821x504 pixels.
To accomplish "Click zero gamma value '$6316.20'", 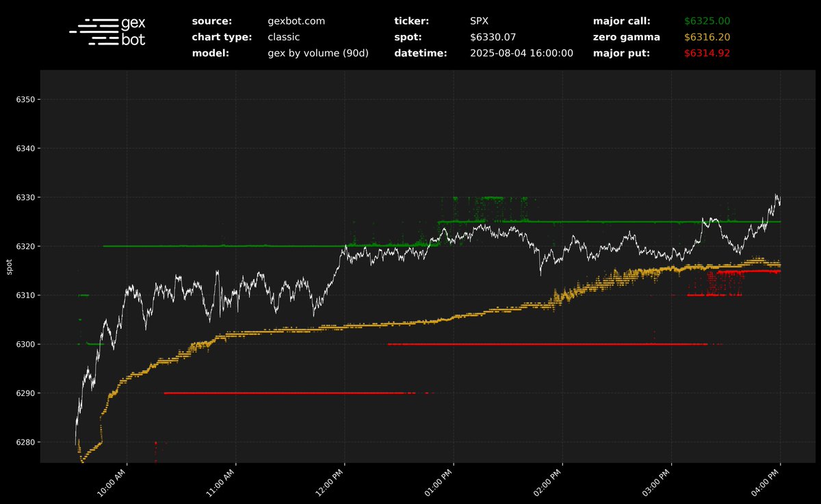I will (x=707, y=37).
